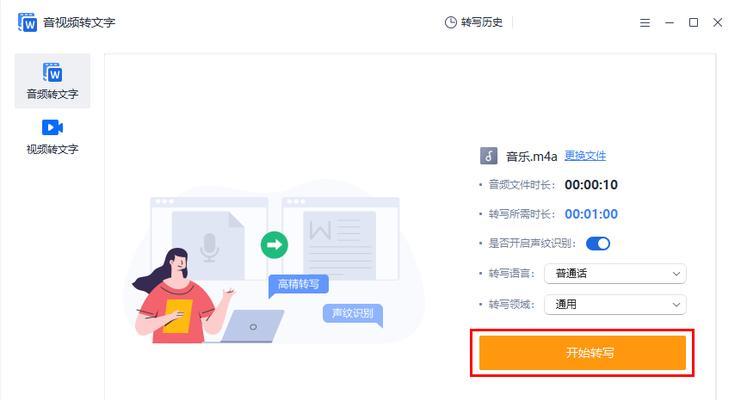Click the music note file icon
Screen dimensions: 741x400
click(489, 156)
